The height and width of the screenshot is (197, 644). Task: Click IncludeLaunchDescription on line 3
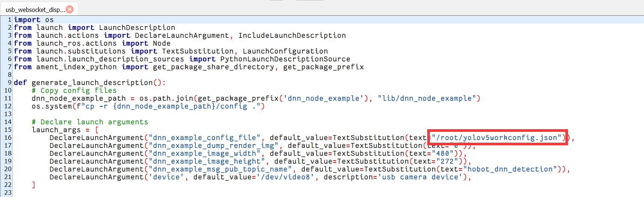click(x=292, y=36)
